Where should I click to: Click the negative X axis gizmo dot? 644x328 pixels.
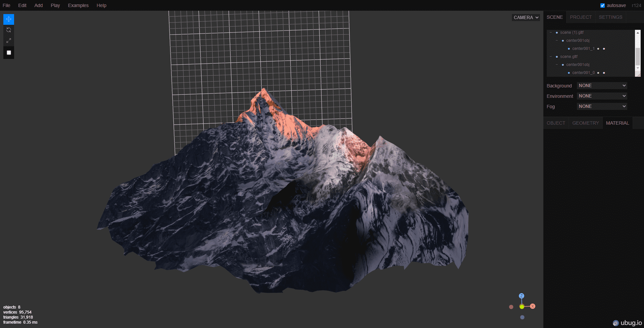[511, 307]
